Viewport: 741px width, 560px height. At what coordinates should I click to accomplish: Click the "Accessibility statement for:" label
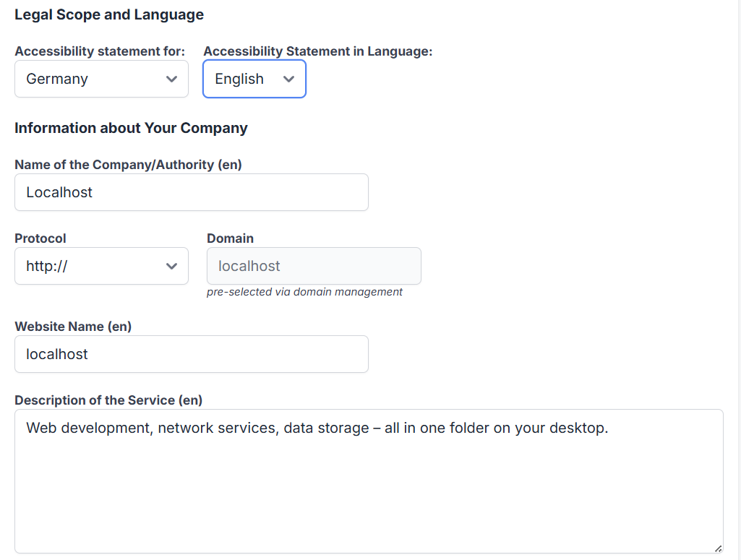(100, 51)
